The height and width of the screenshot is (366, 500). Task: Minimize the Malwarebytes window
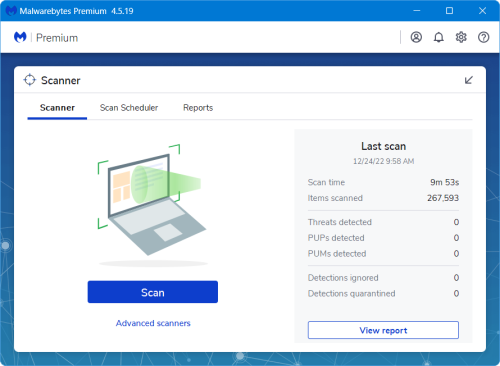pyautogui.click(x=417, y=11)
